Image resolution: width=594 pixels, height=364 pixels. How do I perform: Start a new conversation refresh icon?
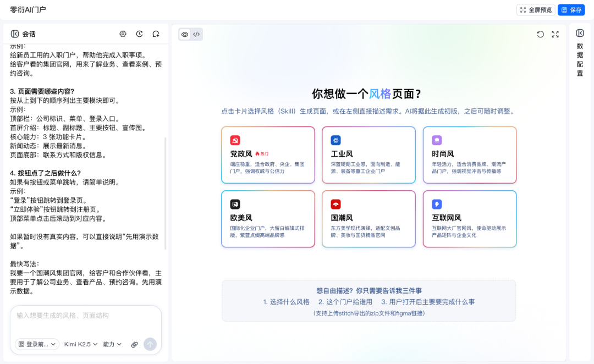tap(156, 34)
